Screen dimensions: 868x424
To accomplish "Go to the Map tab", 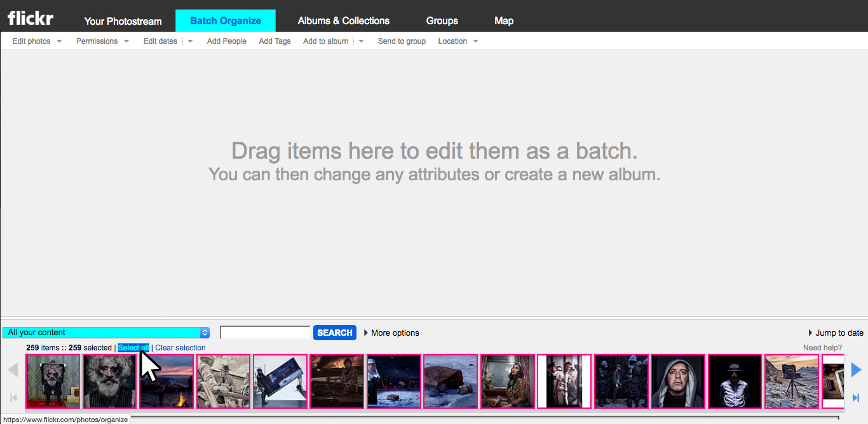I will click(504, 21).
